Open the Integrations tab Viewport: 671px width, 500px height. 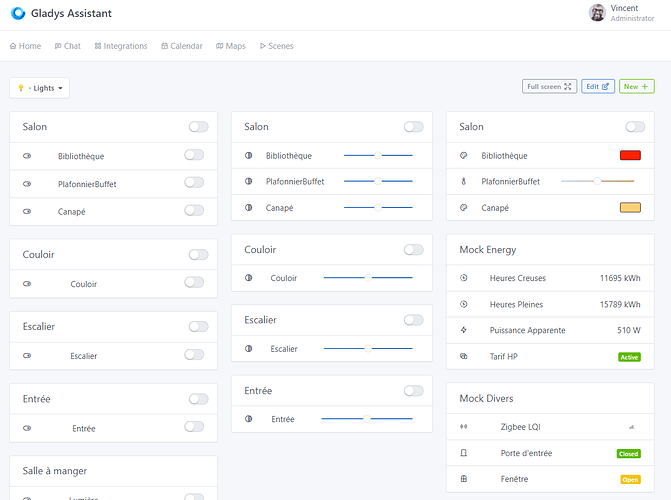(x=121, y=46)
